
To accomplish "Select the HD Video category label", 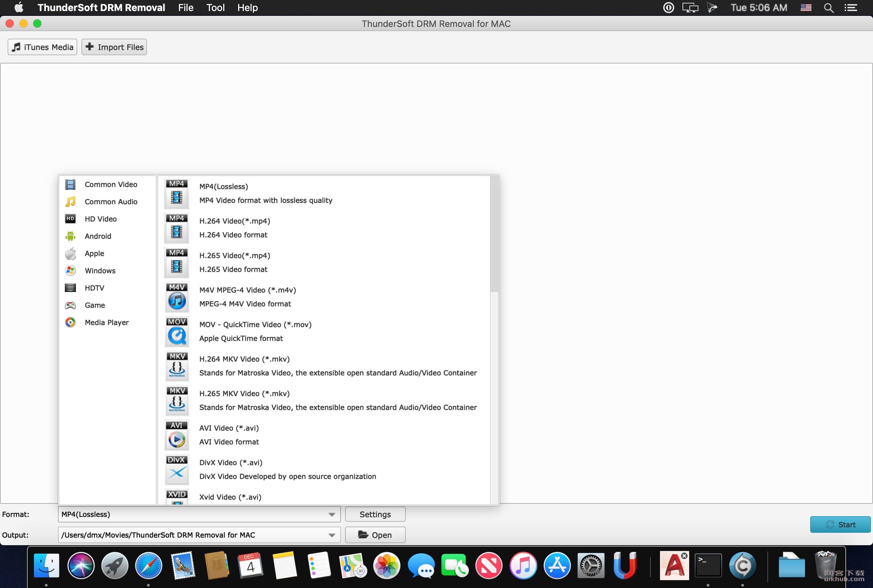I will click(x=100, y=219).
